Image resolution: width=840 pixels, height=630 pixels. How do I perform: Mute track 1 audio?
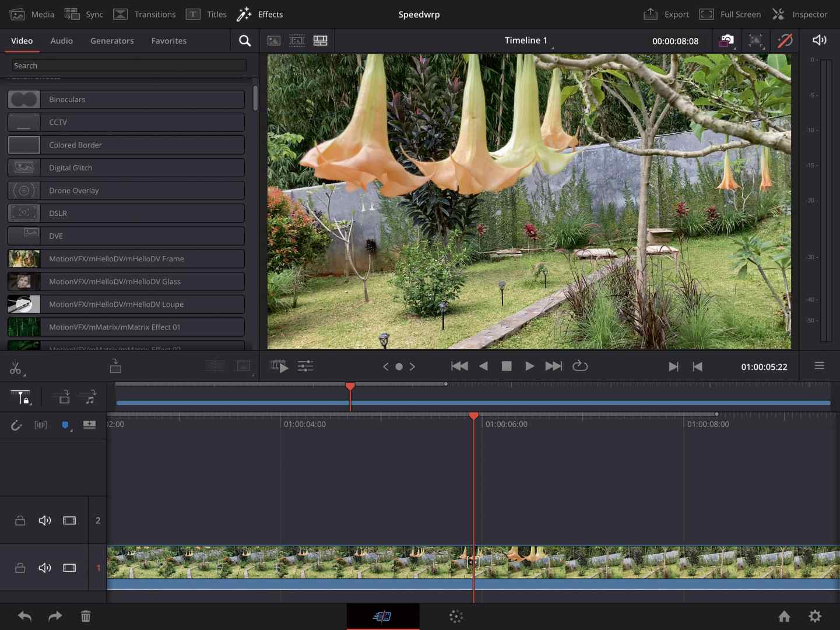pos(45,568)
